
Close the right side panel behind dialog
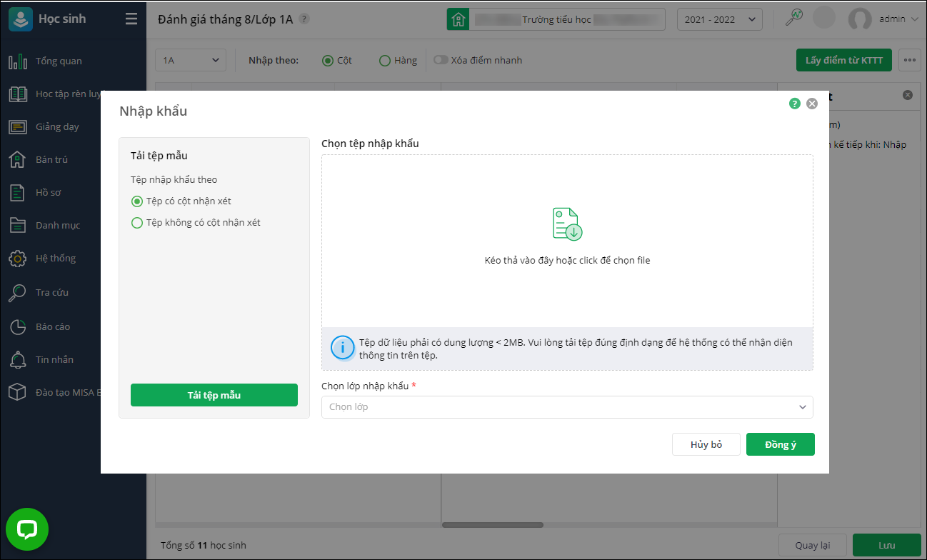click(908, 95)
